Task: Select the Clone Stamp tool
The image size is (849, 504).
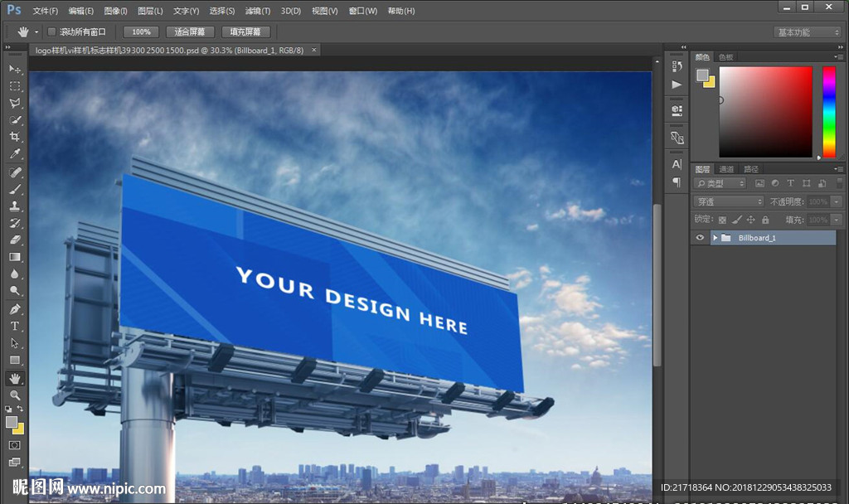Action: coord(15,206)
